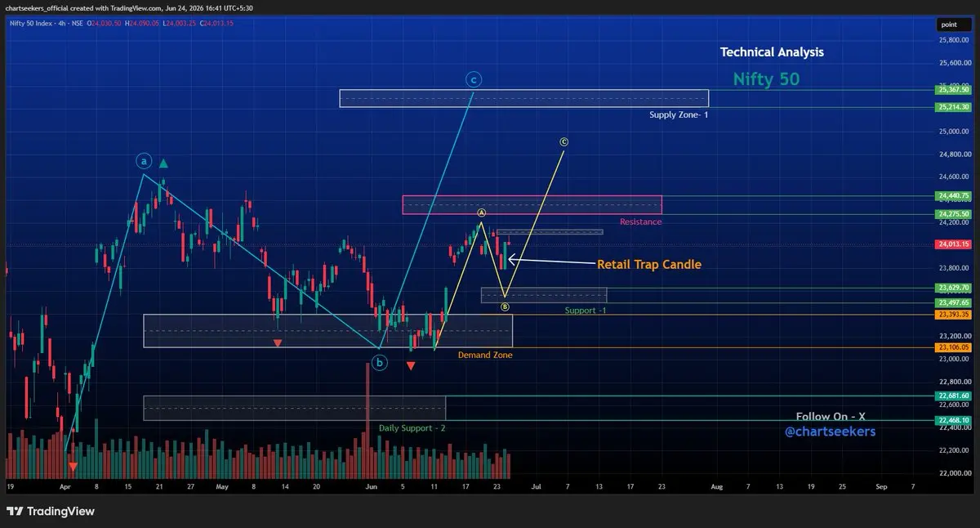Click the 'May' label on date axis

(x=223, y=486)
